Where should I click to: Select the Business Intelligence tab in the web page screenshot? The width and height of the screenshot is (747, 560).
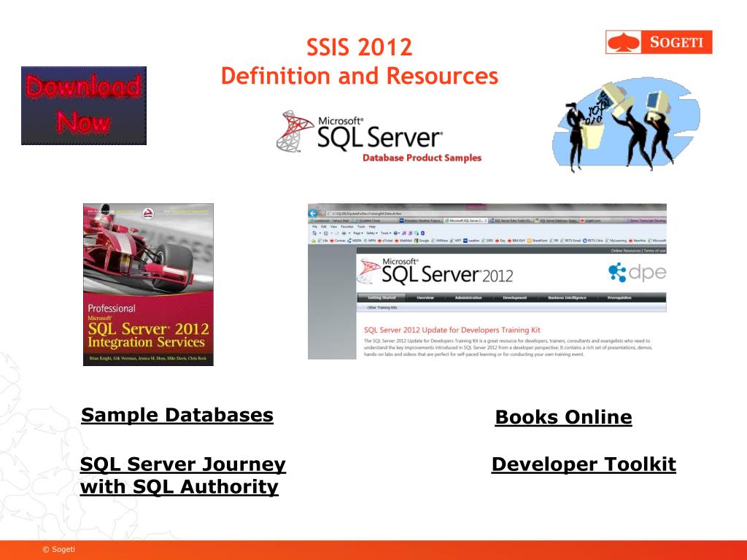tap(567, 297)
